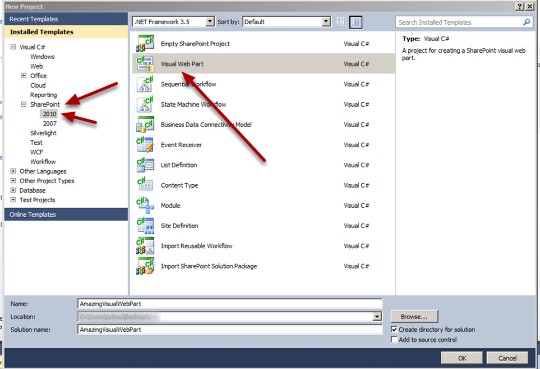Click the Sequential Workflow template icon
Image resolution: width=540 pixels, height=369 pixels.
click(145, 84)
